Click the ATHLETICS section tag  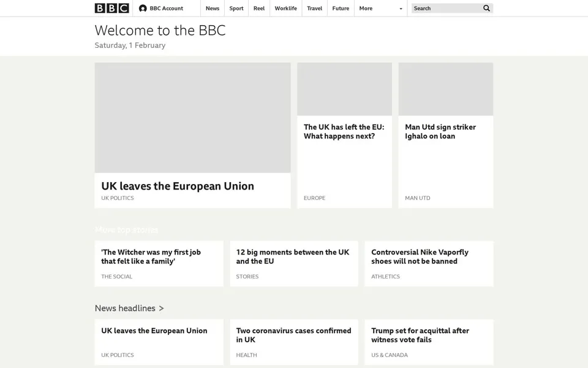[385, 277]
